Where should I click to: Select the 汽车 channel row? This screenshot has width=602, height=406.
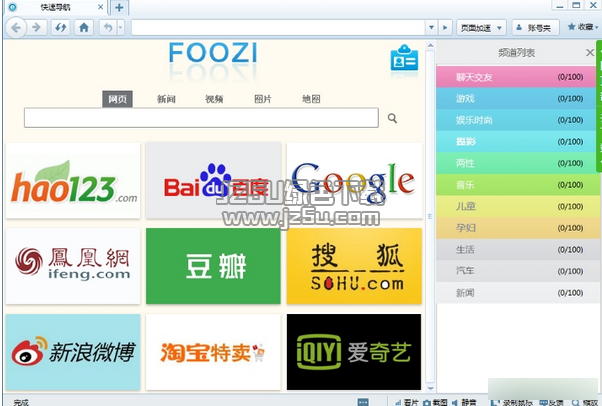click(x=516, y=271)
